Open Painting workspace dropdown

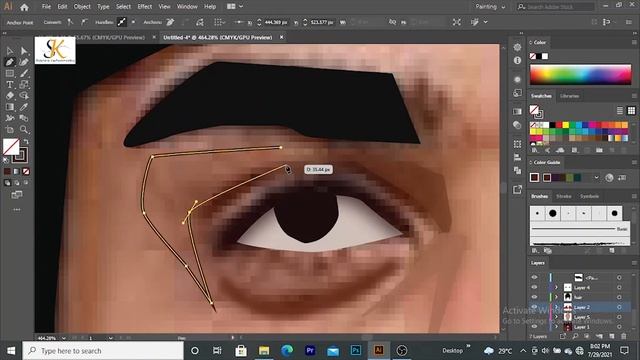point(490,7)
